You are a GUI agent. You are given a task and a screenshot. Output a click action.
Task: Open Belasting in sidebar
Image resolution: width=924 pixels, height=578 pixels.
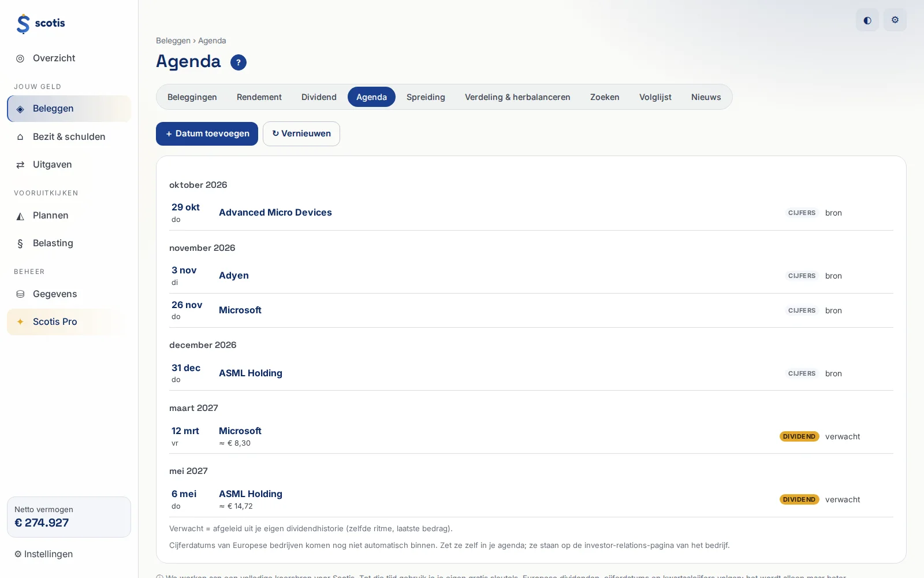pyautogui.click(x=69, y=243)
